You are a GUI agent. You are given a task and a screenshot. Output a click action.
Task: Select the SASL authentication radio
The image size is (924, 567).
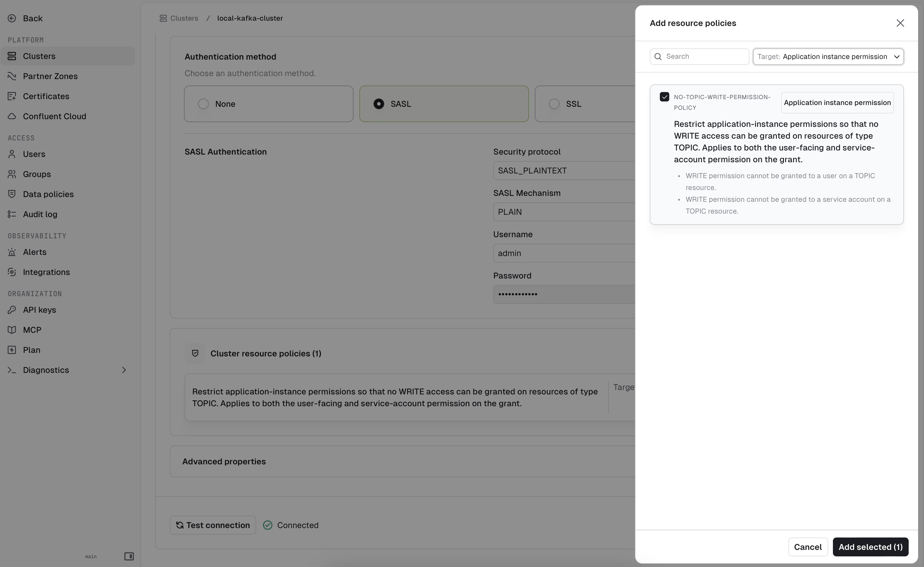(379, 104)
